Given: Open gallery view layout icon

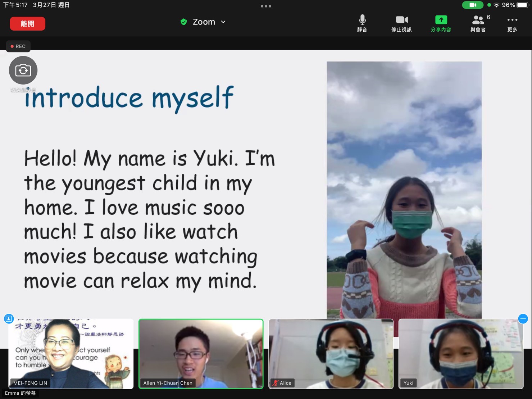Looking at the screenshot, I should [9, 318].
